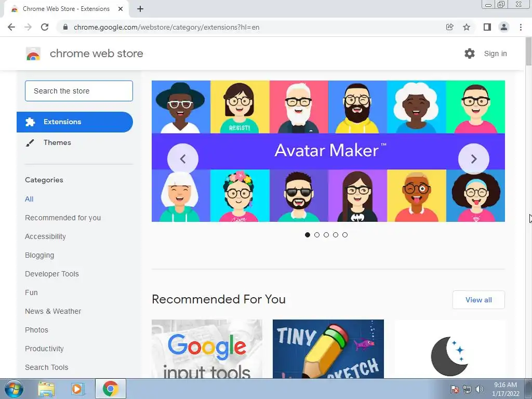Viewport: 532px width, 399px height.
Task: Click the lock icon in address bar
Action: tap(65, 27)
